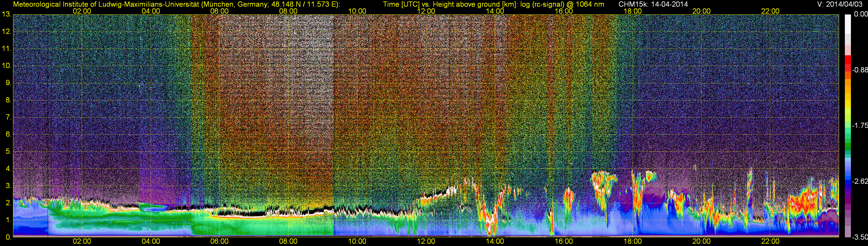
Task: Pick the 14:00 label on the bottom time axis
Action: [x=495, y=241]
